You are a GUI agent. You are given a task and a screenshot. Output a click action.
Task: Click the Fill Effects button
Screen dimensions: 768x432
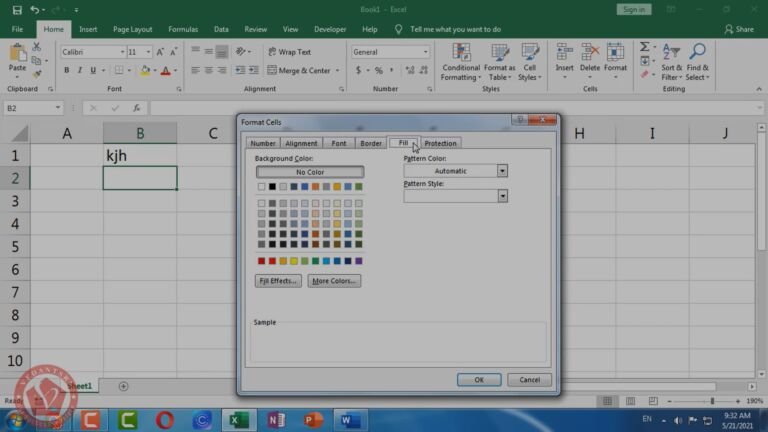(x=278, y=281)
